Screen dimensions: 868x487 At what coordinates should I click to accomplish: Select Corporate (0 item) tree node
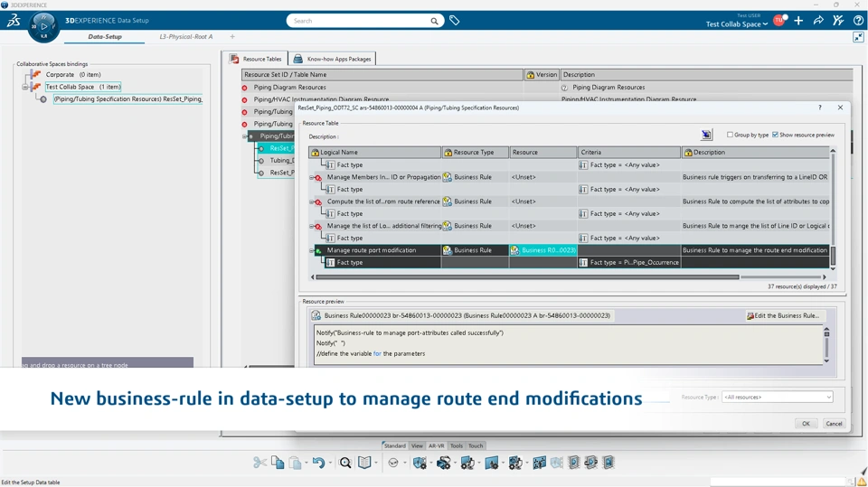(73, 75)
